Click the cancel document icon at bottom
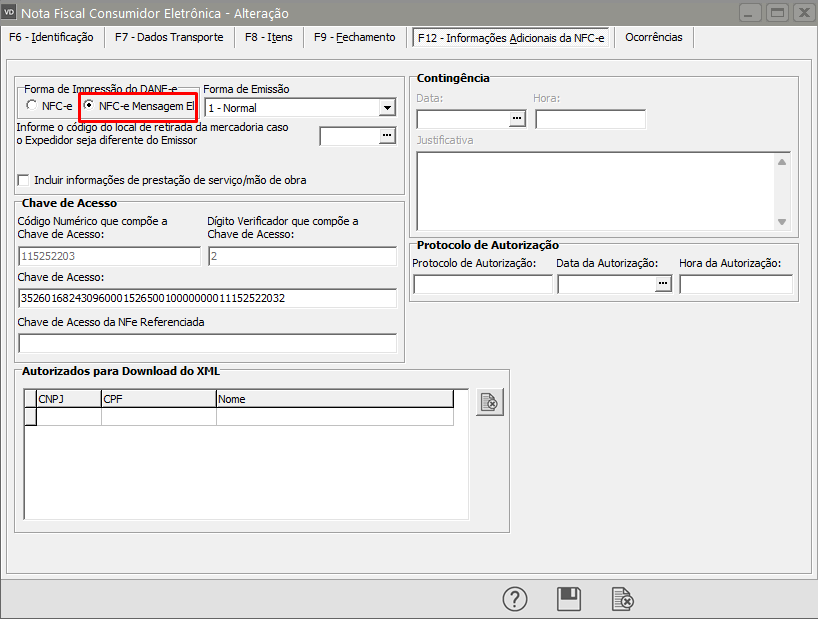 pyautogui.click(x=622, y=599)
